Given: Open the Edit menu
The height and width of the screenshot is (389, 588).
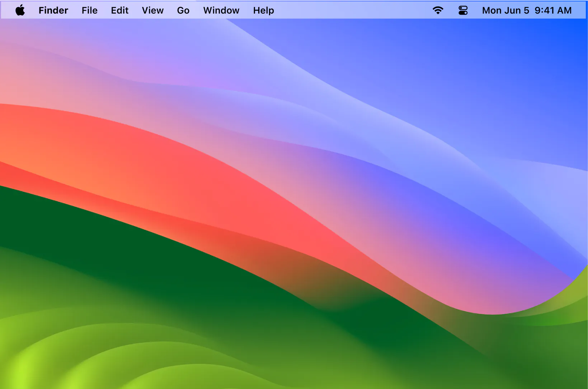Looking at the screenshot, I should [x=120, y=10].
